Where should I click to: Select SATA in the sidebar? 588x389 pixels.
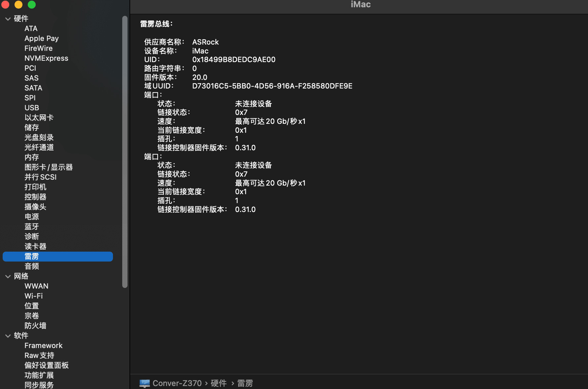click(33, 88)
